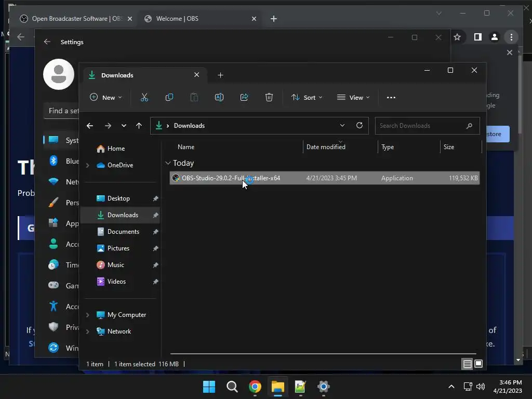Click the pin icon beside Music
This screenshot has width=532, height=399.
(x=155, y=265)
